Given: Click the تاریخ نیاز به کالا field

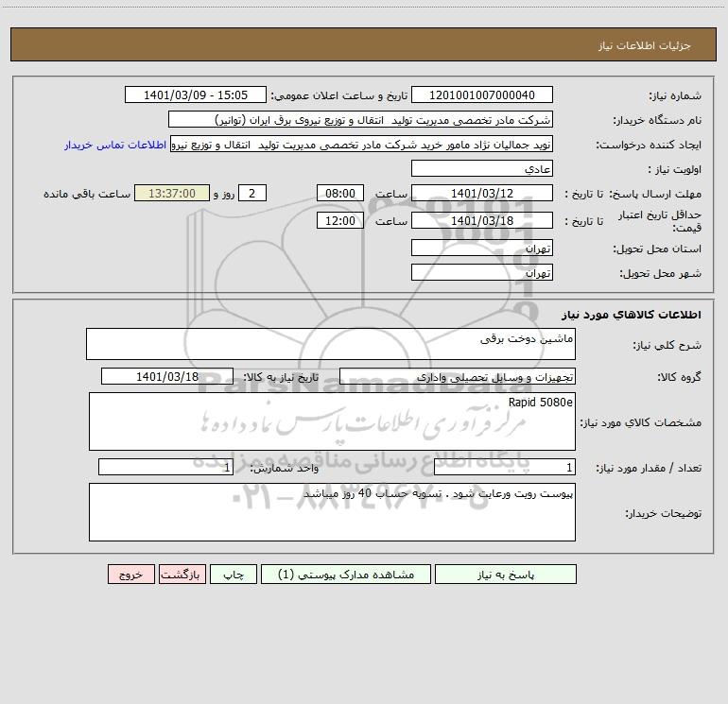Looking at the screenshot, I should tap(167, 376).
